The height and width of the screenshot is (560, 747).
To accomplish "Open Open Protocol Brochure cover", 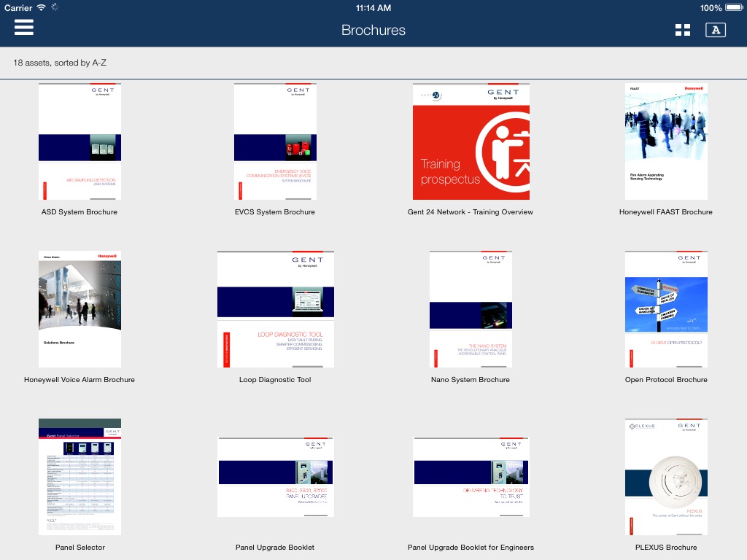I will pyautogui.click(x=666, y=309).
